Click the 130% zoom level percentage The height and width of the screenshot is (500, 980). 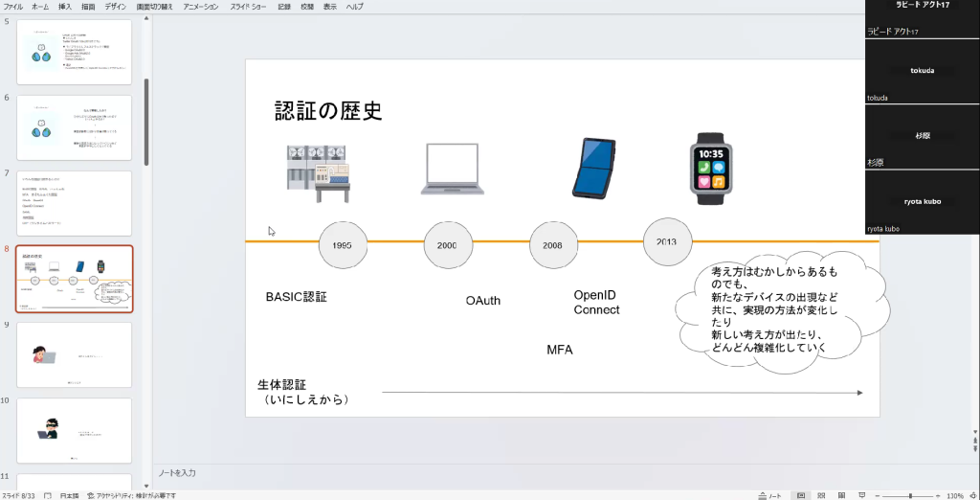(x=954, y=495)
